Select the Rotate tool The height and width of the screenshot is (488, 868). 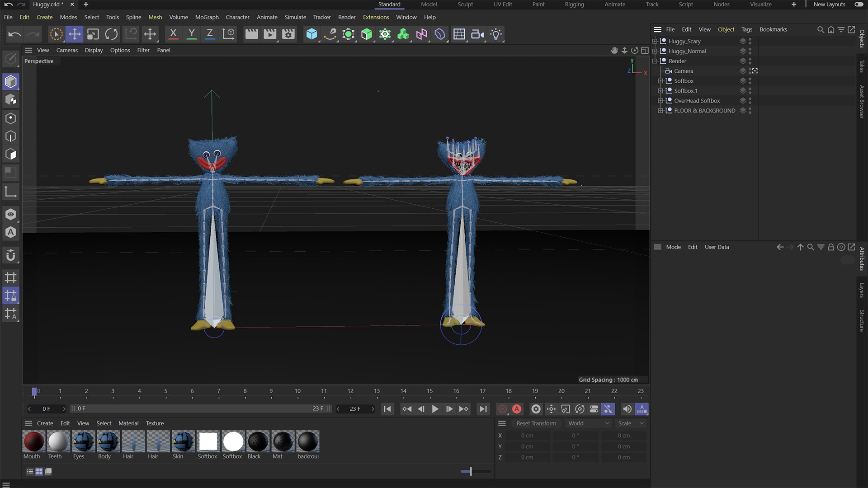[x=111, y=34]
